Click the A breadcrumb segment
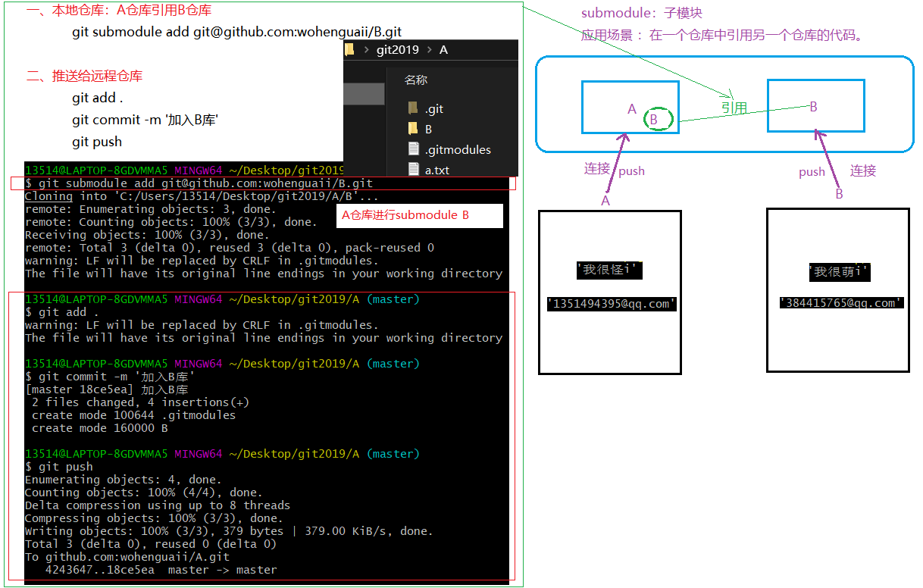The image size is (923, 588). click(x=443, y=50)
